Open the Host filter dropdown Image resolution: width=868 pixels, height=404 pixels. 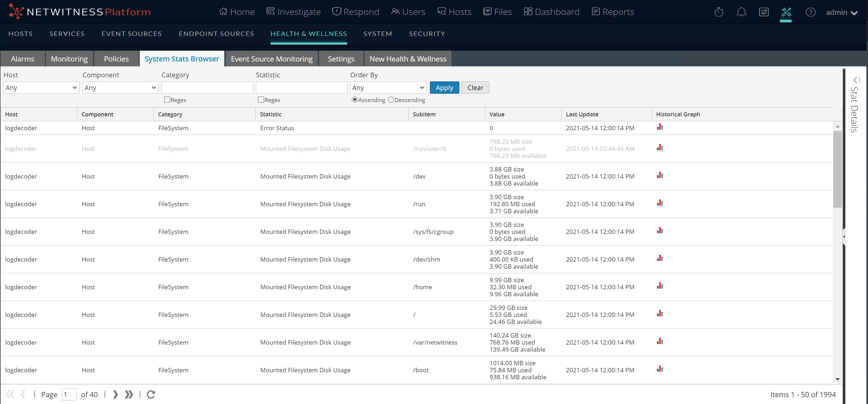pyautogui.click(x=41, y=88)
